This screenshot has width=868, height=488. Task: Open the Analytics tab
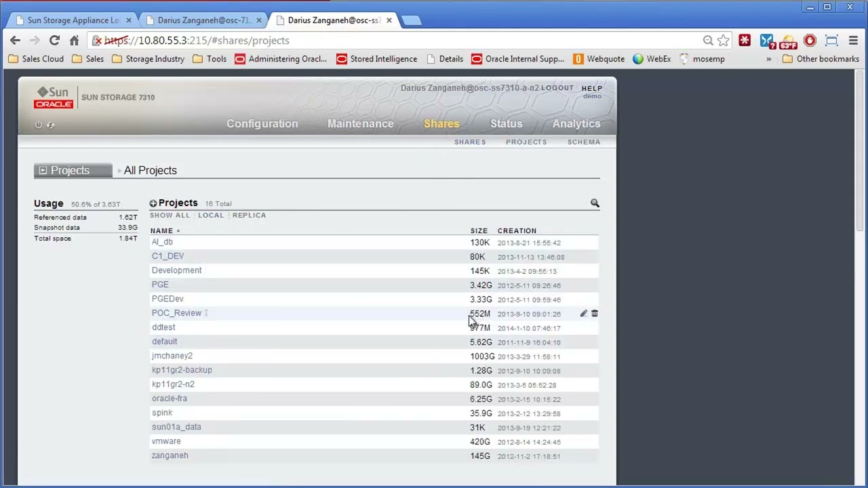576,123
